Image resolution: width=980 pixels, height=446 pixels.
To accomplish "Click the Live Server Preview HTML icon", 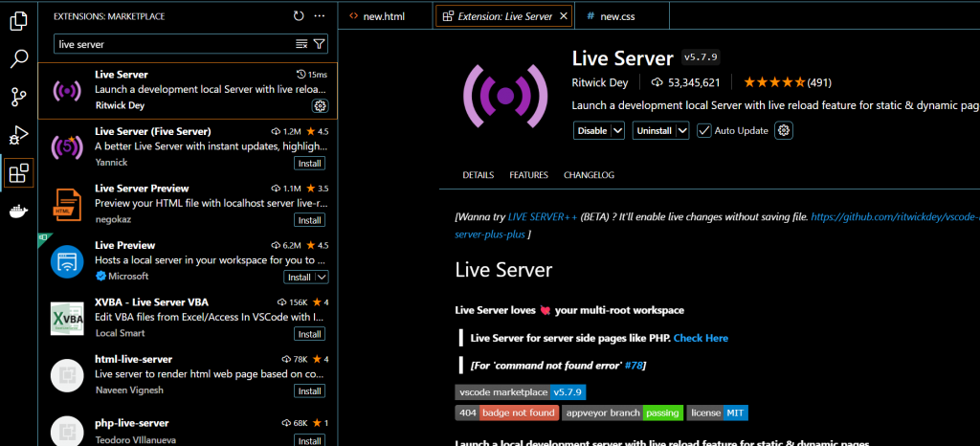I will click(x=67, y=204).
